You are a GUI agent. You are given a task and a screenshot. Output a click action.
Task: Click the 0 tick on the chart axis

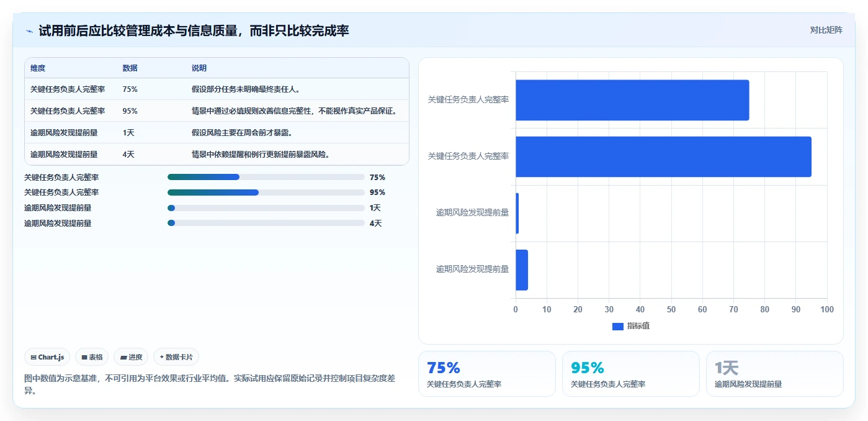pyautogui.click(x=516, y=309)
